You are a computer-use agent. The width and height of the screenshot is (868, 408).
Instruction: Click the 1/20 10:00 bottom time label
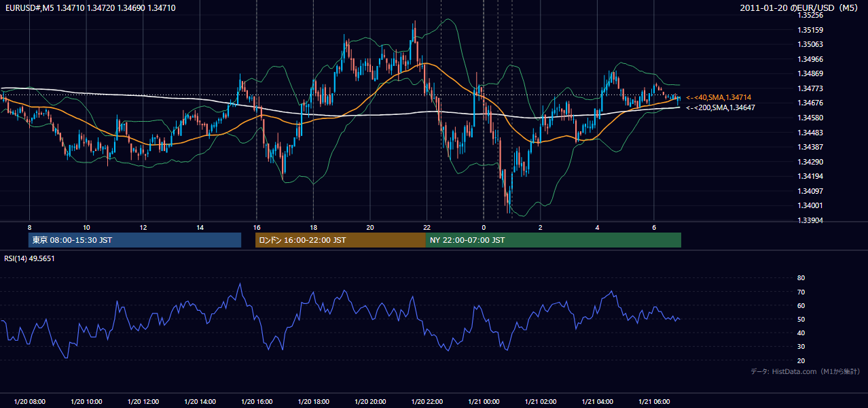[86, 402]
